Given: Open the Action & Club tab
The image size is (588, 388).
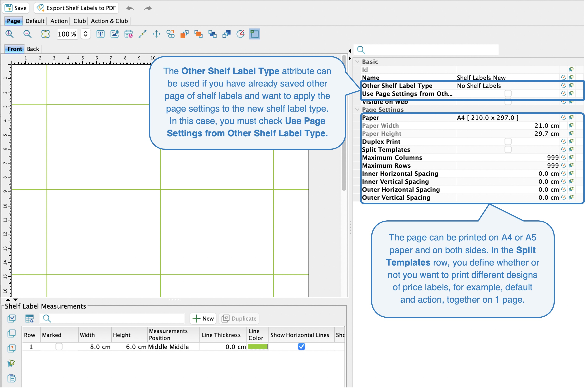Looking at the screenshot, I should point(109,21).
